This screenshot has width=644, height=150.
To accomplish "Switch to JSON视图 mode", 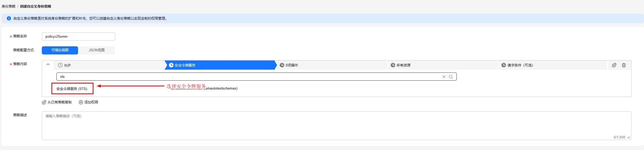I will [97, 50].
